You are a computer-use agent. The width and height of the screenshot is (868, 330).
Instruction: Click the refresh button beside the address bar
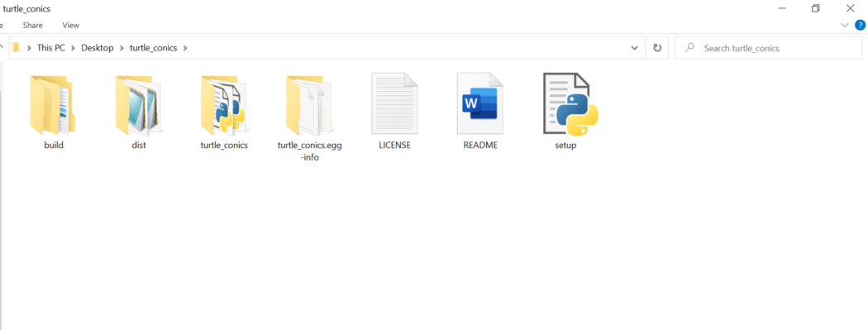[657, 48]
